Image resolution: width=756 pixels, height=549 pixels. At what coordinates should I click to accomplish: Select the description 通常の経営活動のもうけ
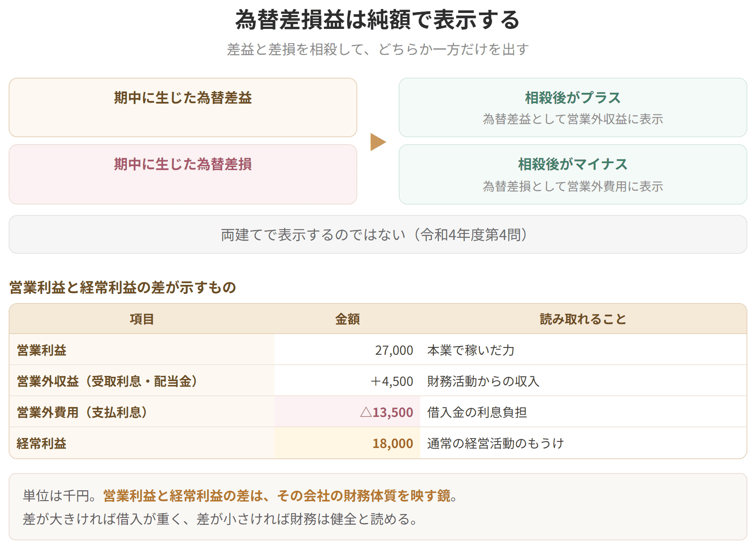click(x=495, y=444)
